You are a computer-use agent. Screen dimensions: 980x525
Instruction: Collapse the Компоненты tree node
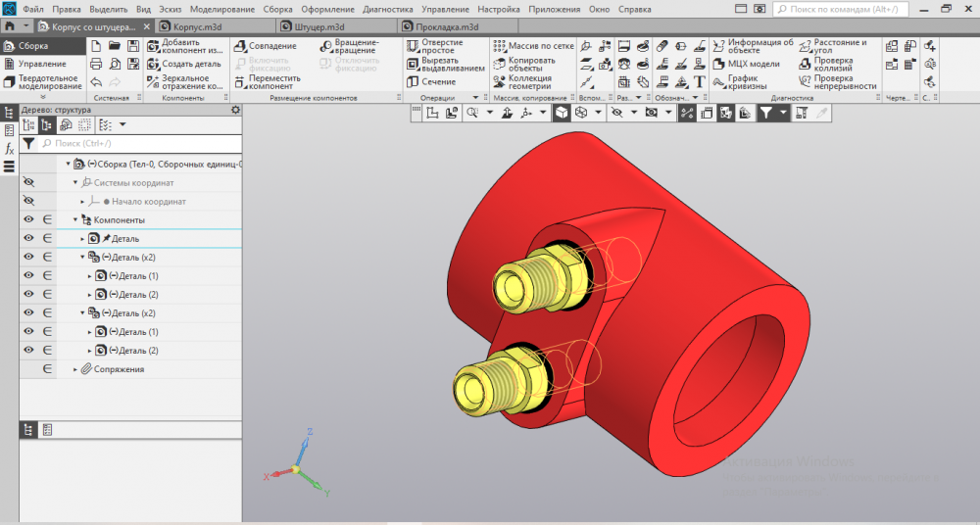tap(75, 219)
